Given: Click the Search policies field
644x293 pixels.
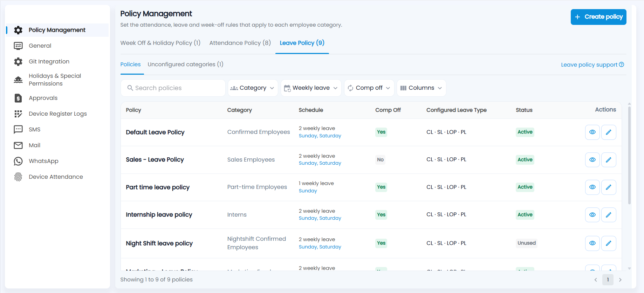Looking at the screenshot, I should click(173, 88).
